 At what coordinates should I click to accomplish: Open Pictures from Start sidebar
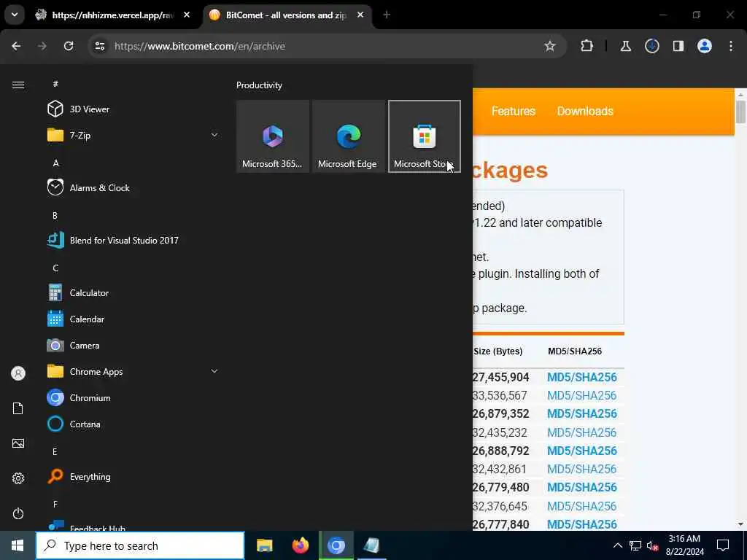pos(18,443)
